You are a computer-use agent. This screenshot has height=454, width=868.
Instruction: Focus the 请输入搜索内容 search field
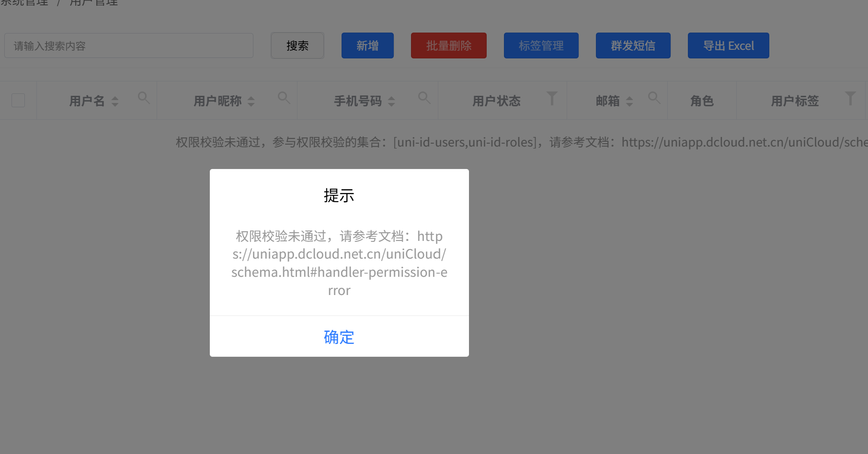point(129,46)
